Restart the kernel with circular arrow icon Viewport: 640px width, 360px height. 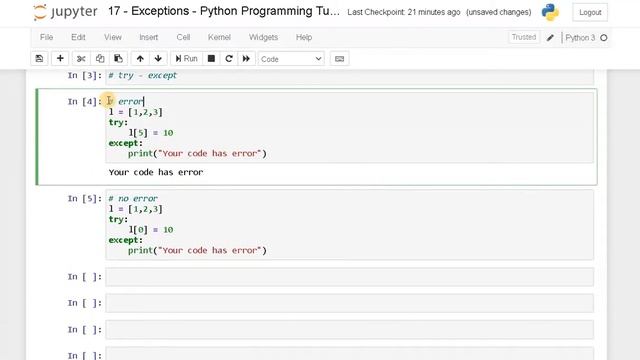(x=229, y=59)
